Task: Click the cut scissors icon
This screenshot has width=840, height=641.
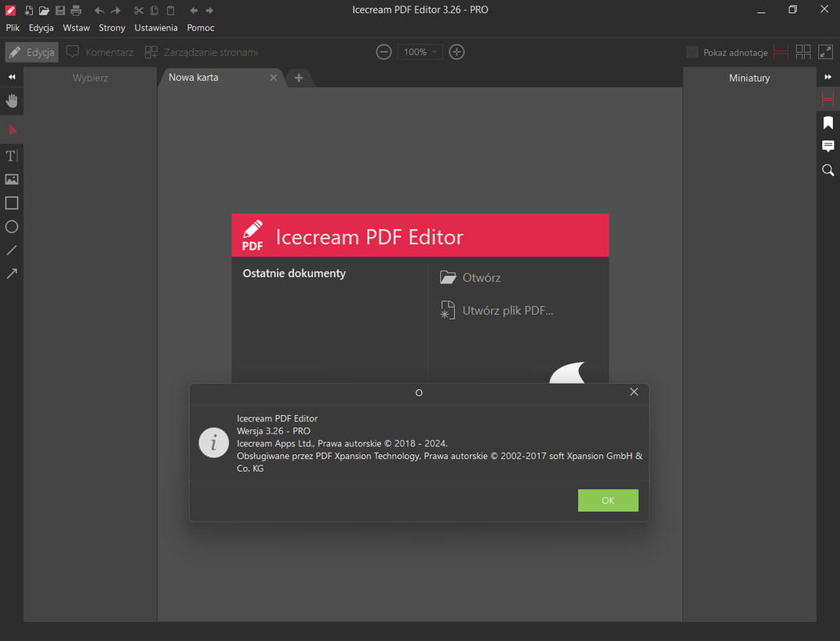Action: [139, 10]
